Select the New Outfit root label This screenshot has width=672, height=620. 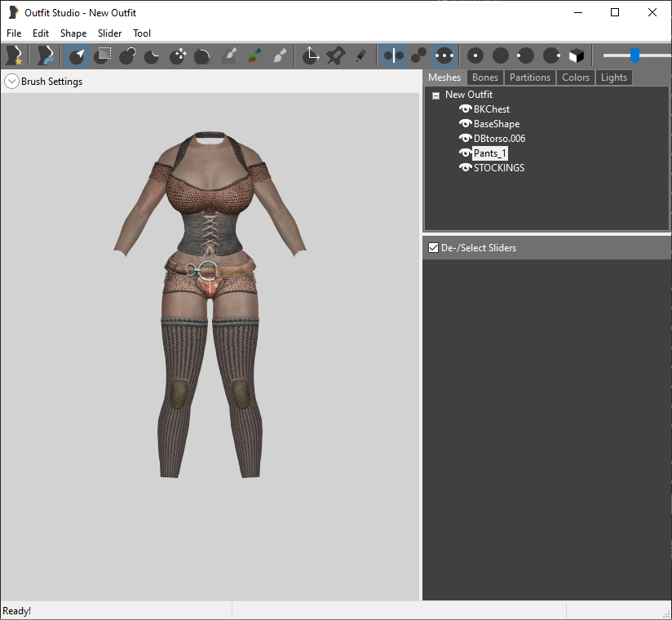tap(469, 95)
